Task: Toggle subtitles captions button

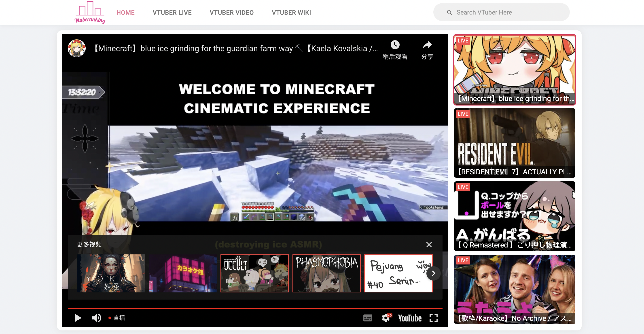Action: [x=367, y=318]
